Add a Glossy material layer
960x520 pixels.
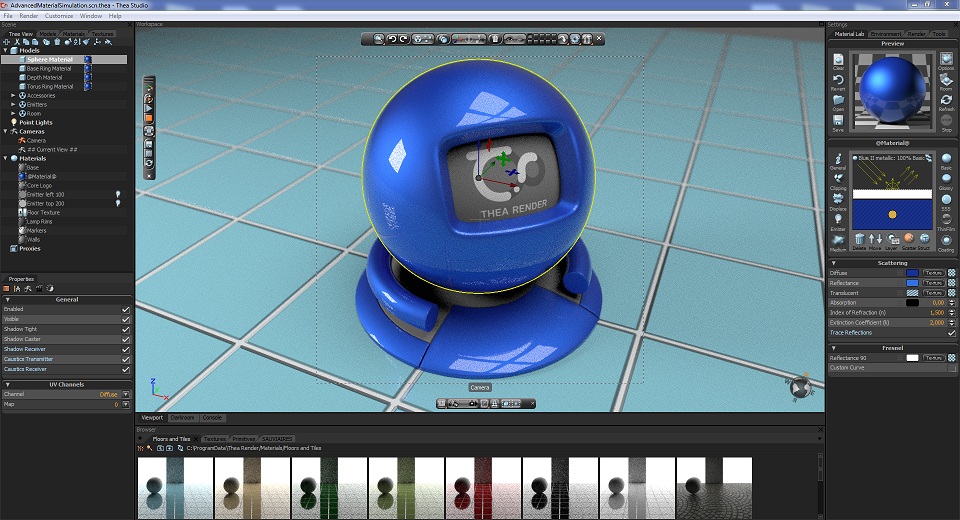pyautogui.click(x=947, y=179)
